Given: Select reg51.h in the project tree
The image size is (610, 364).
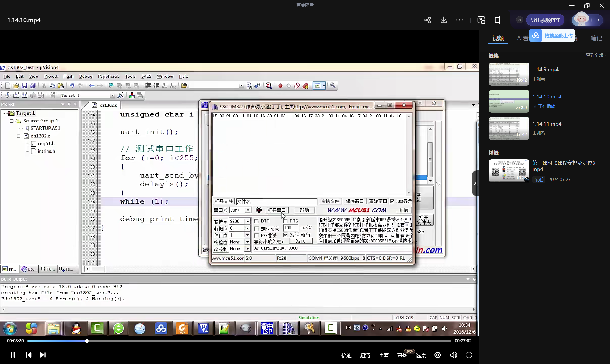Looking at the screenshot, I should [x=46, y=143].
